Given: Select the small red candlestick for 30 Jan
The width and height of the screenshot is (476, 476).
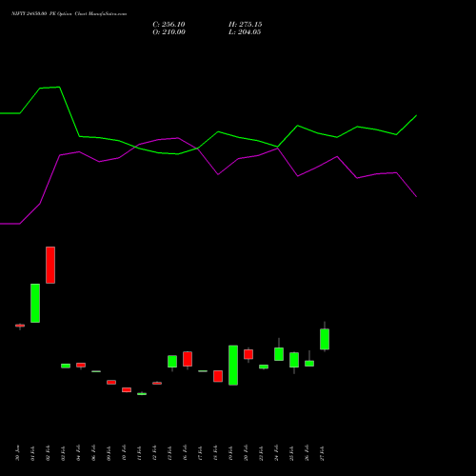Looking at the screenshot, I should click(20, 326).
